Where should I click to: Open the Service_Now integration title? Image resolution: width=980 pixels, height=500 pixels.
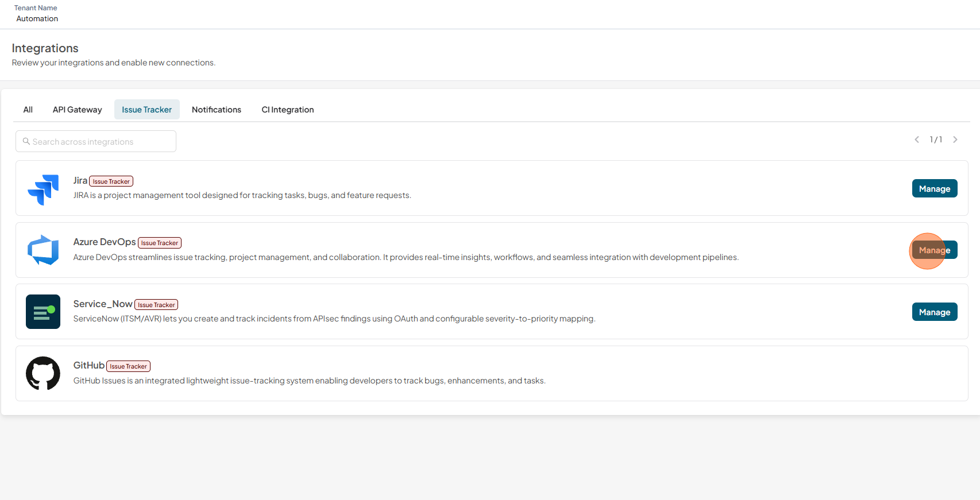pyautogui.click(x=103, y=304)
